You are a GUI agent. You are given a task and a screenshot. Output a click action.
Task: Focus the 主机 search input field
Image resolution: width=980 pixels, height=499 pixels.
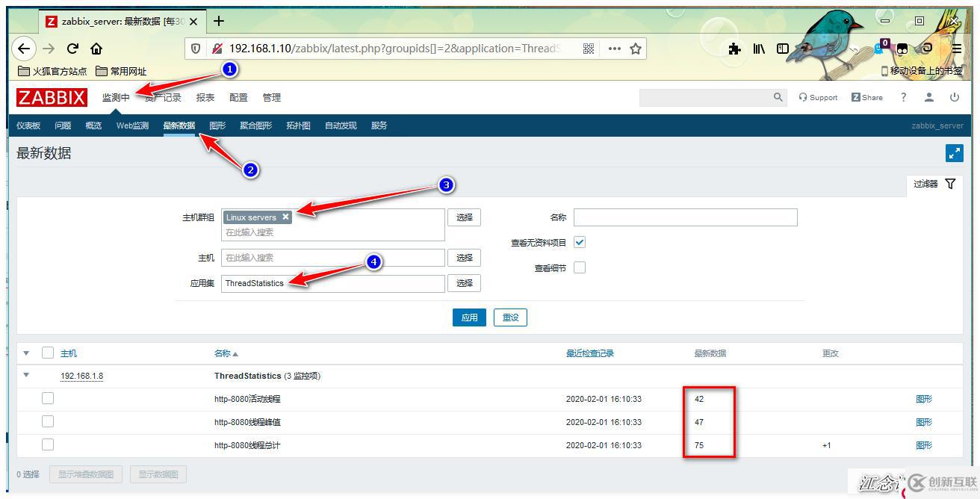332,258
